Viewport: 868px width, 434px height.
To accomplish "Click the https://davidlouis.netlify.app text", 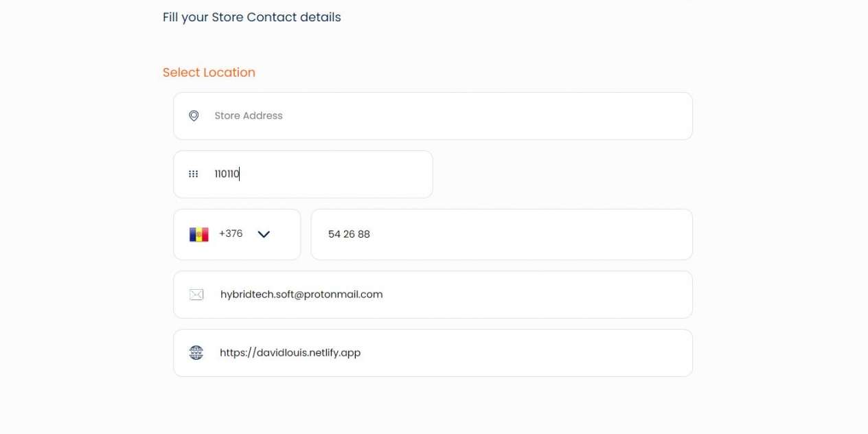I will 290,352.
